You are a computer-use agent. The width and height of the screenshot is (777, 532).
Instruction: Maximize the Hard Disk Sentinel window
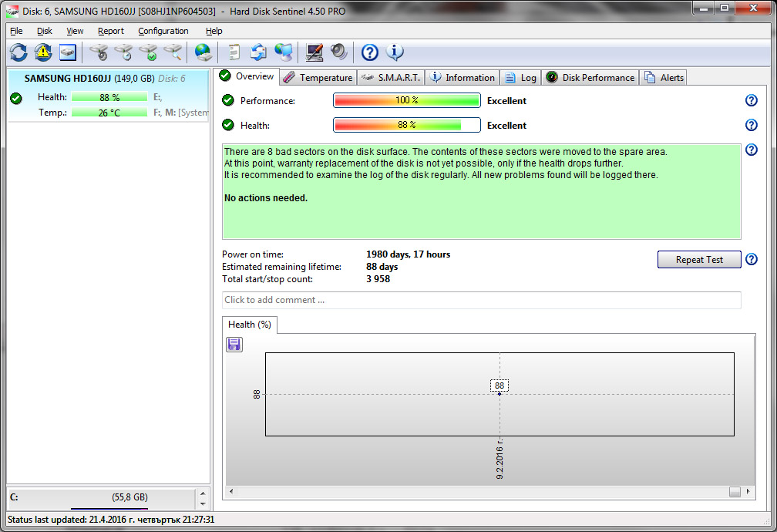(x=725, y=8)
